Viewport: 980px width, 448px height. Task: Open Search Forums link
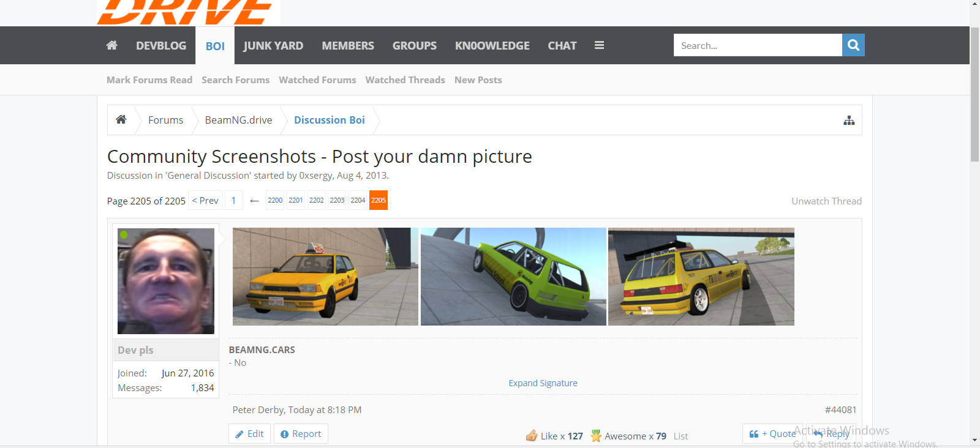[x=236, y=80]
